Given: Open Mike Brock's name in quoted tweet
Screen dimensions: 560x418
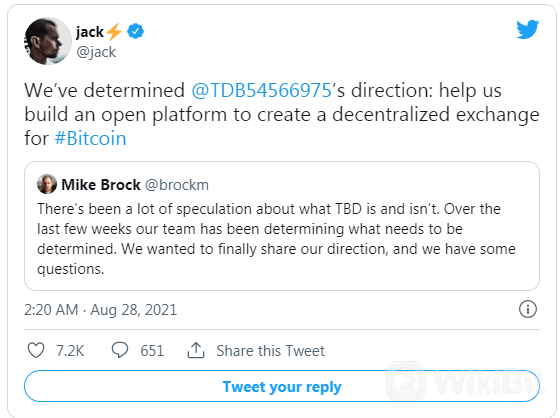Looking at the screenshot, I should coord(101,185).
